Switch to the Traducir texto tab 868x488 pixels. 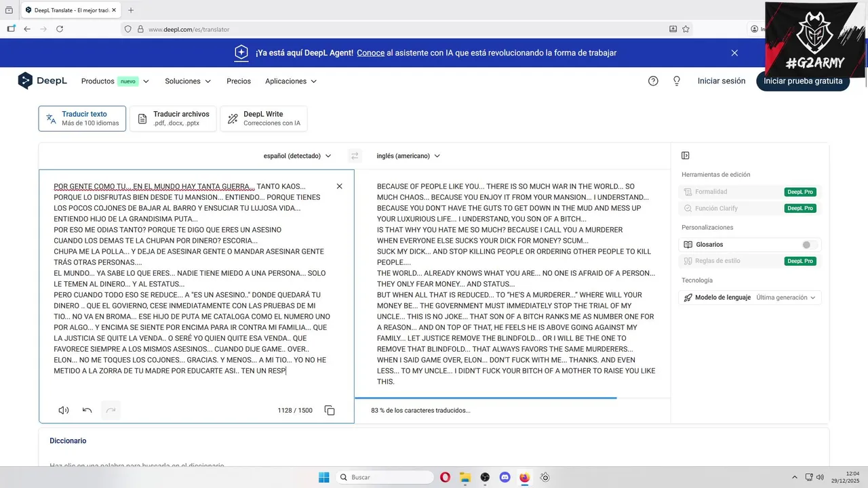coord(82,119)
